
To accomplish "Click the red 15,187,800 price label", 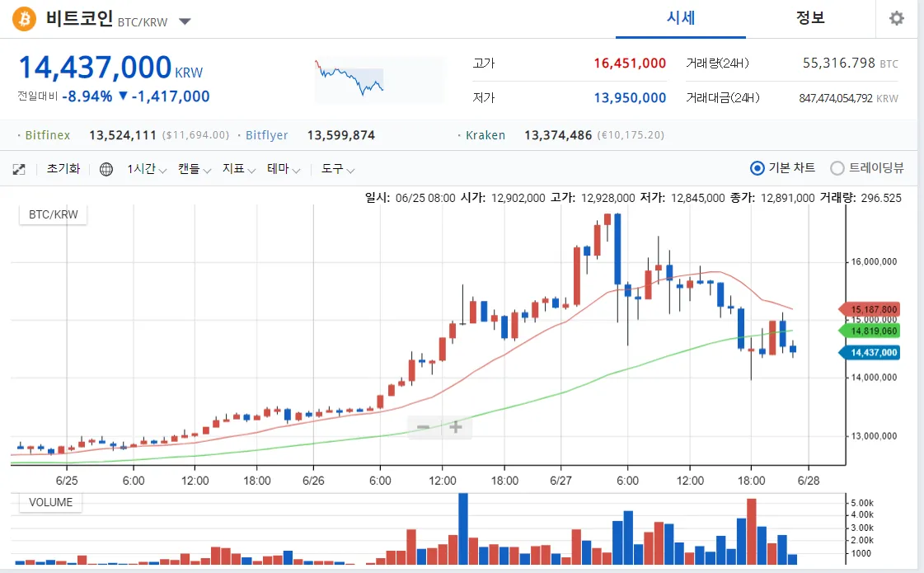I will (x=870, y=309).
